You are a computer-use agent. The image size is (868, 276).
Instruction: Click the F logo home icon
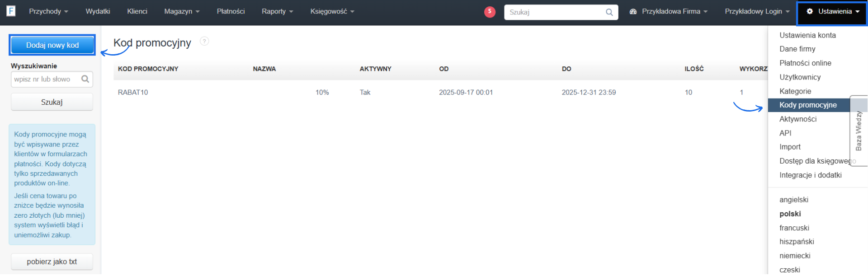pyautogui.click(x=11, y=11)
